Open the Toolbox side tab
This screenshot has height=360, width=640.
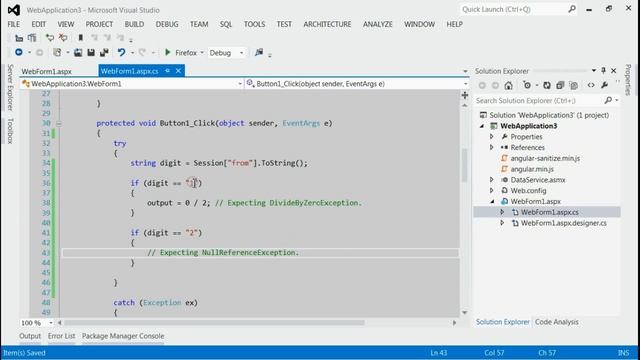click(10, 131)
